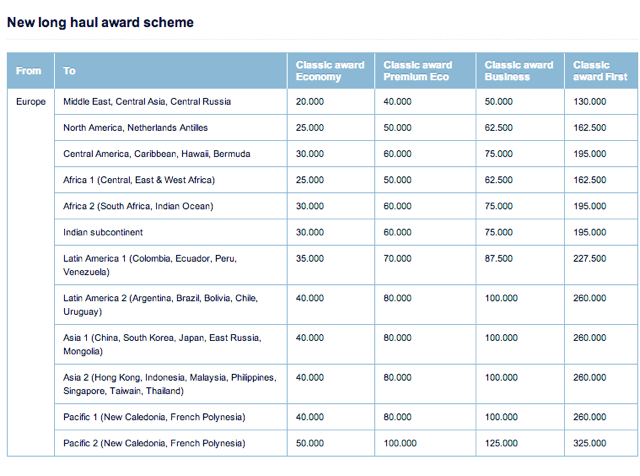This screenshot has width=640, height=476.
Task: Click Economy 30.000 in Indian subcontinent row
Action: tap(310, 232)
